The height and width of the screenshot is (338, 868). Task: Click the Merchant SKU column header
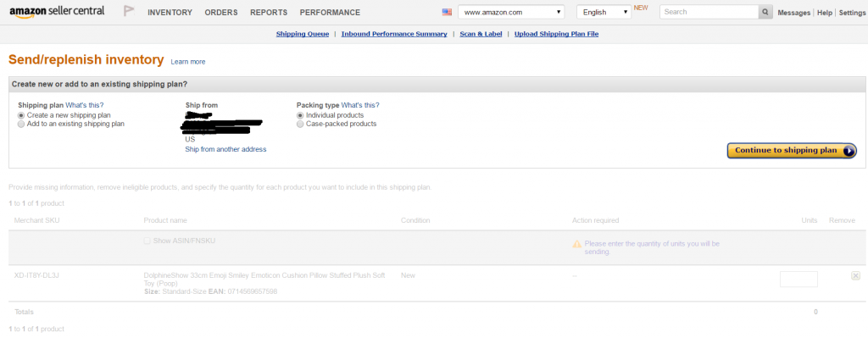click(37, 220)
